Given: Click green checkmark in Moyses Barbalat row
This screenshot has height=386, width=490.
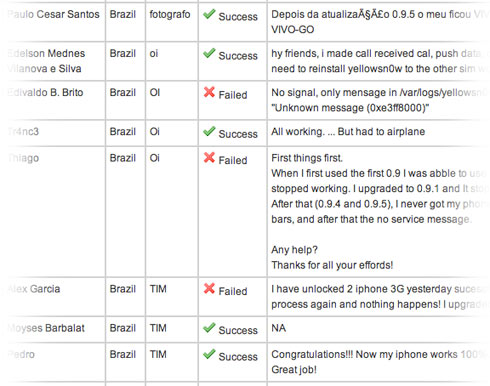Looking at the screenshot, I should [x=209, y=328].
